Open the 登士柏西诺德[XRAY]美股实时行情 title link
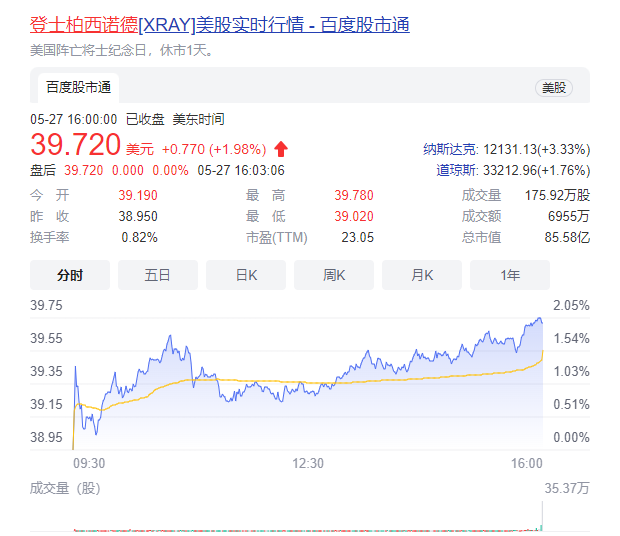 point(220,25)
